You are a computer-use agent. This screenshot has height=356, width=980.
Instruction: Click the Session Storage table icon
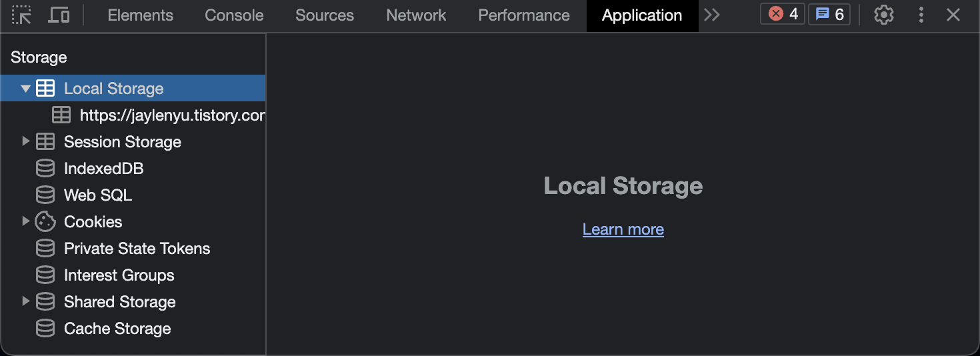point(45,141)
